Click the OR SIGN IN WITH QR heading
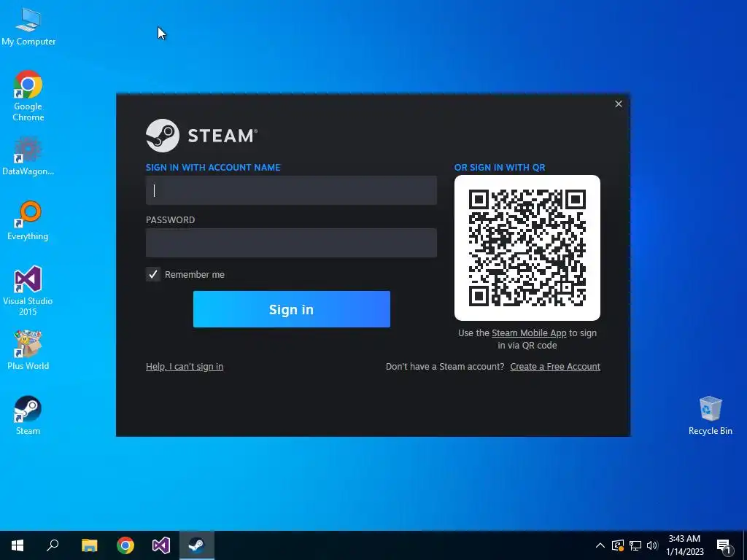Viewport: 747px width, 560px height. 500,168
